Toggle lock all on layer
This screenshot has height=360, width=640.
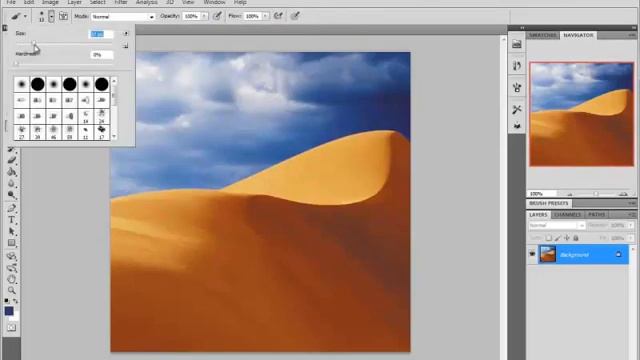tap(576, 238)
